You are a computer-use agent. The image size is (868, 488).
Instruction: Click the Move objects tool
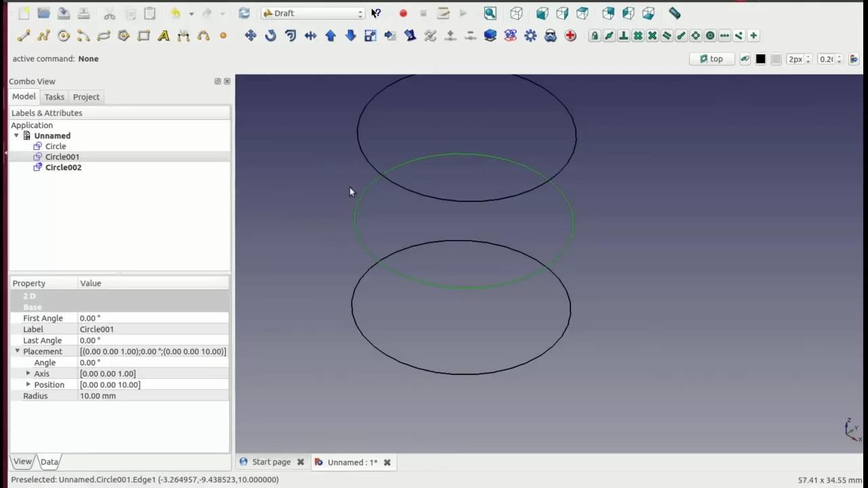pos(250,36)
